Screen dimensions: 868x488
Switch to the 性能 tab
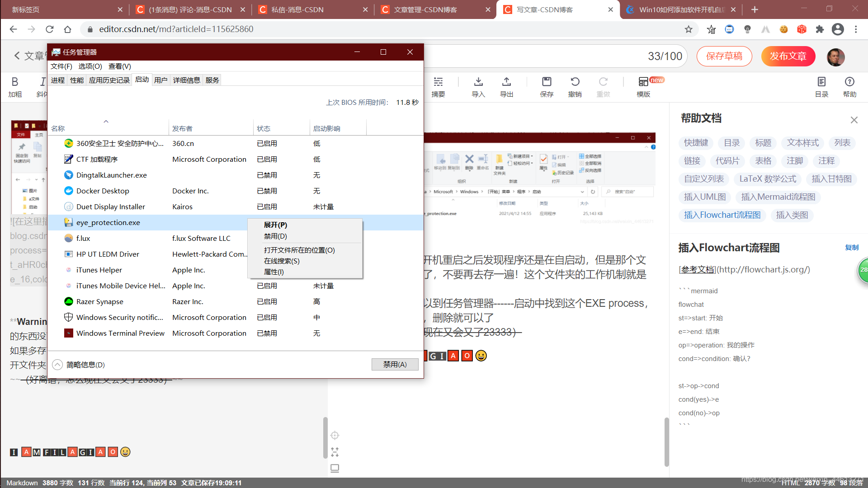click(x=77, y=80)
